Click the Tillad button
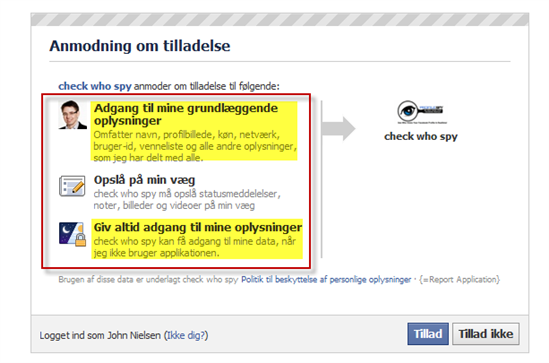Screen dimensions: 549x363 tap(428, 334)
